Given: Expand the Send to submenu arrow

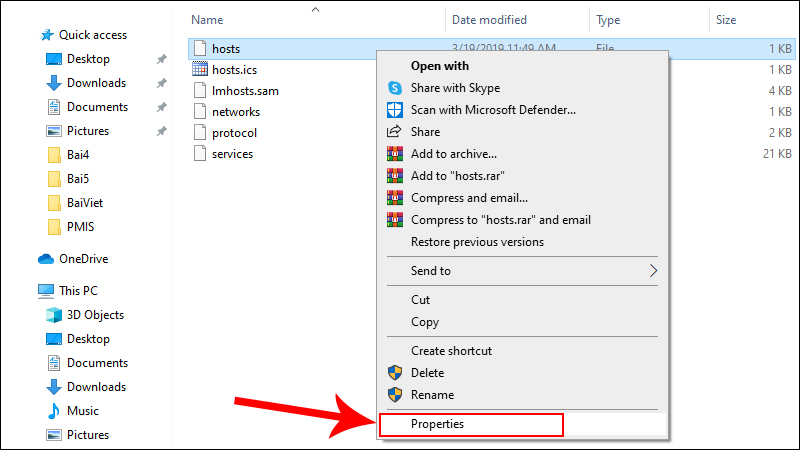Looking at the screenshot, I should tap(654, 271).
